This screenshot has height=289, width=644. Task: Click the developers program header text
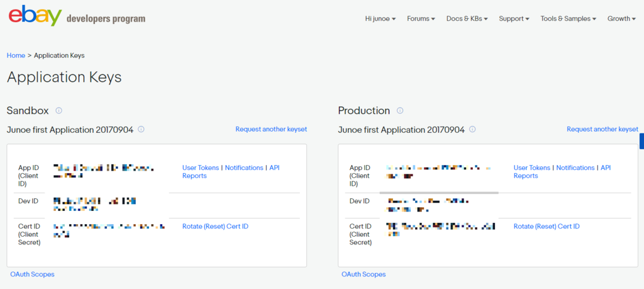(106, 18)
